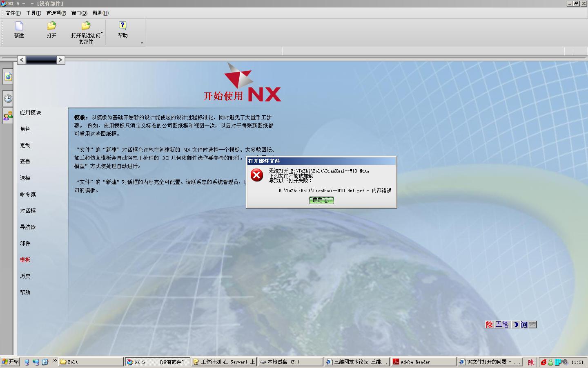This screenshot has height=368, width=588.
Task: Select the 查看 topic link
Action: tap(25, 162)
